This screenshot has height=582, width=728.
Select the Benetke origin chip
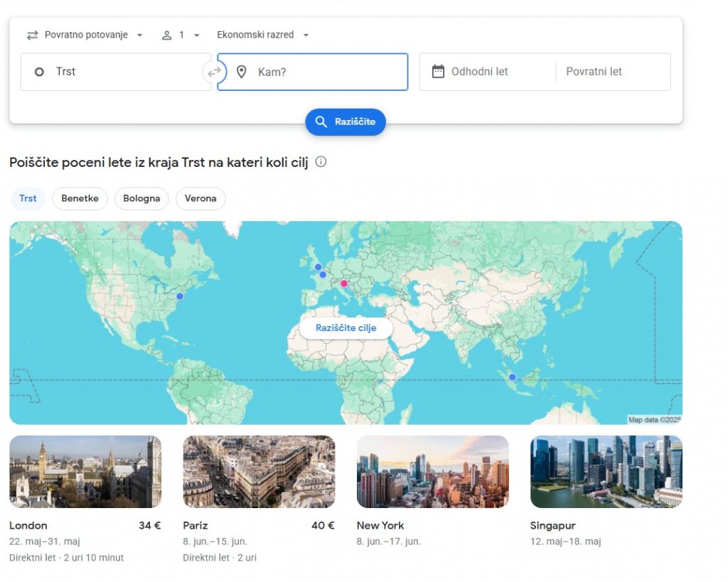tap(80, 198)
